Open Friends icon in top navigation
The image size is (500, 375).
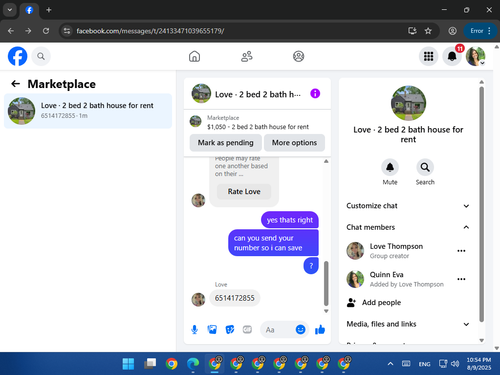point(247,56)
